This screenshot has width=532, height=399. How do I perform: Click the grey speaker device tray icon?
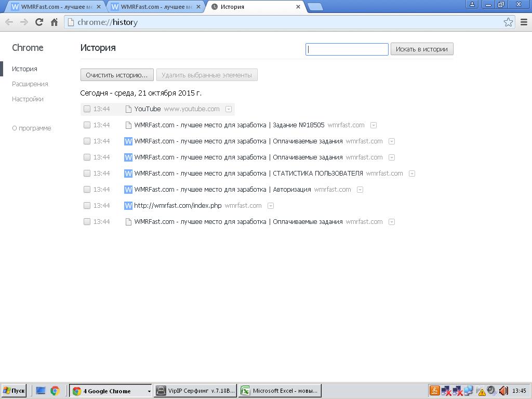pyautogui.click(x=491, y=391)
